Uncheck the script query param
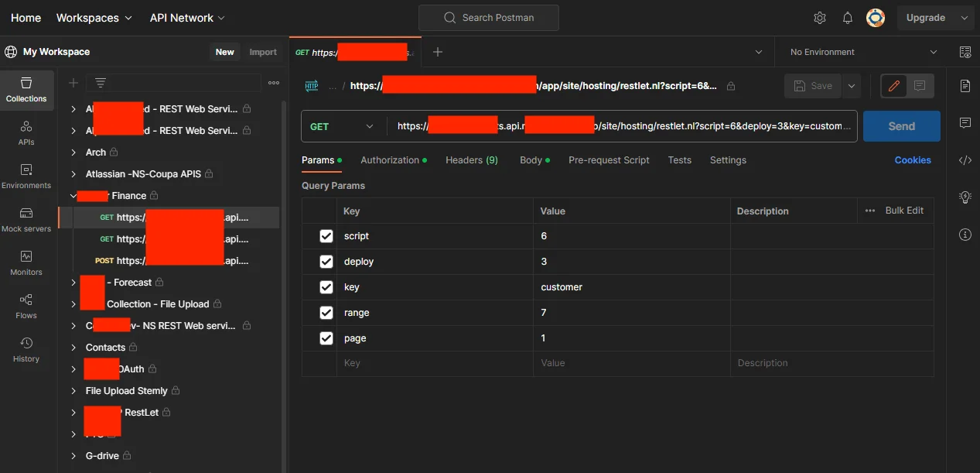 click(326, 236)
